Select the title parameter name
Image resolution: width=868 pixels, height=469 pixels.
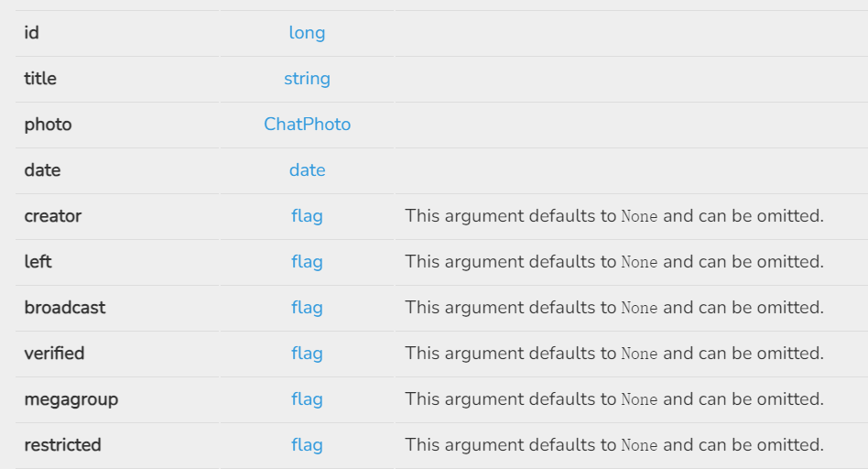pyautogui.click(x=40, y=79)
